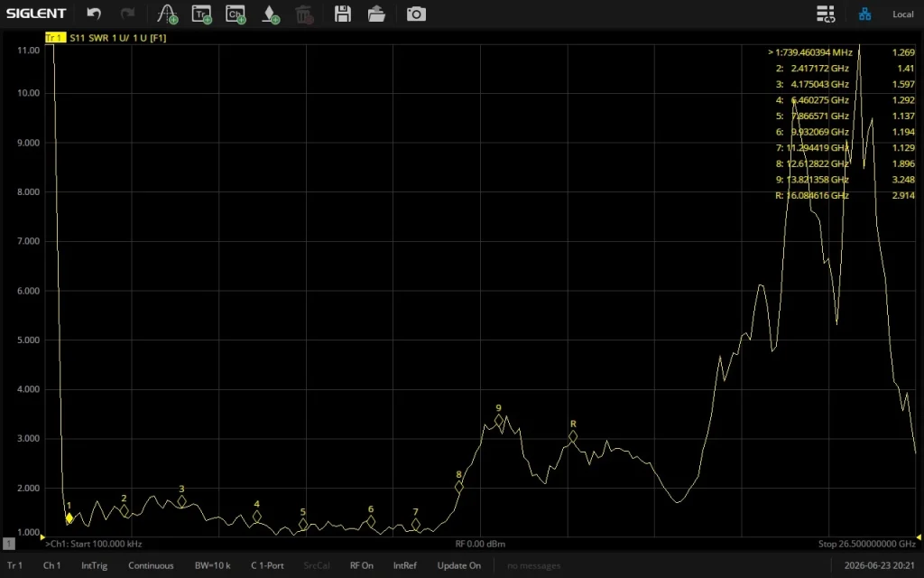This screenshot has width=924, height=578.
Task: Toggle RF On output
Action: 362,565
